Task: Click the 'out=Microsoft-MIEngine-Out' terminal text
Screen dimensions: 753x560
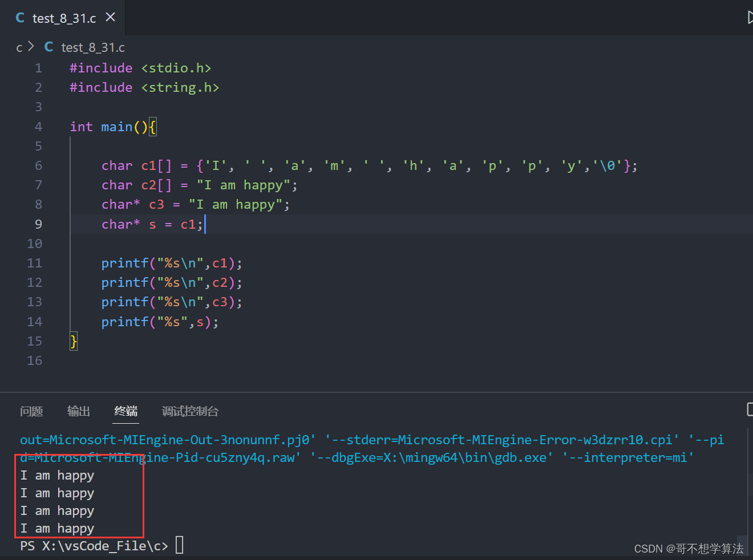Action: [x=167, y=440]
